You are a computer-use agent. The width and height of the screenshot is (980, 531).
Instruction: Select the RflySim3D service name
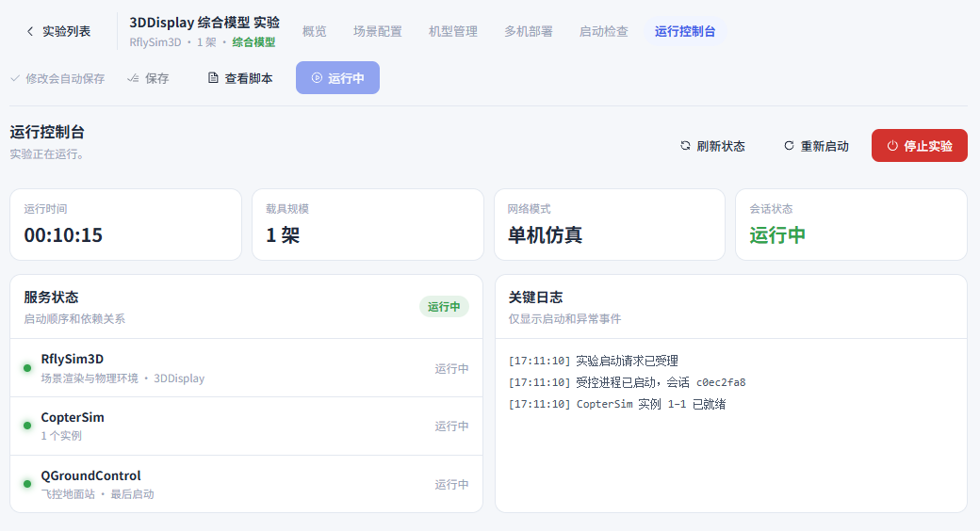73,360
